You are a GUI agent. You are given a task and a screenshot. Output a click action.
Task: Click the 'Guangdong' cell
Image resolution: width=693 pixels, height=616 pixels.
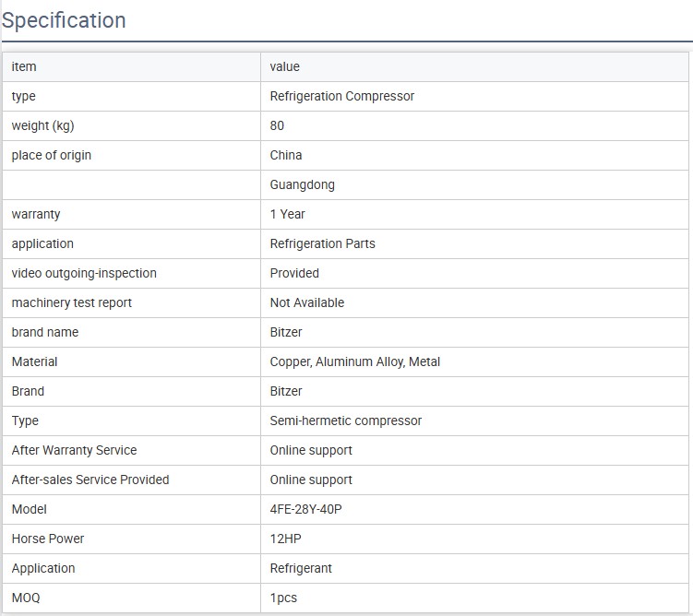(x=302, y=184)
